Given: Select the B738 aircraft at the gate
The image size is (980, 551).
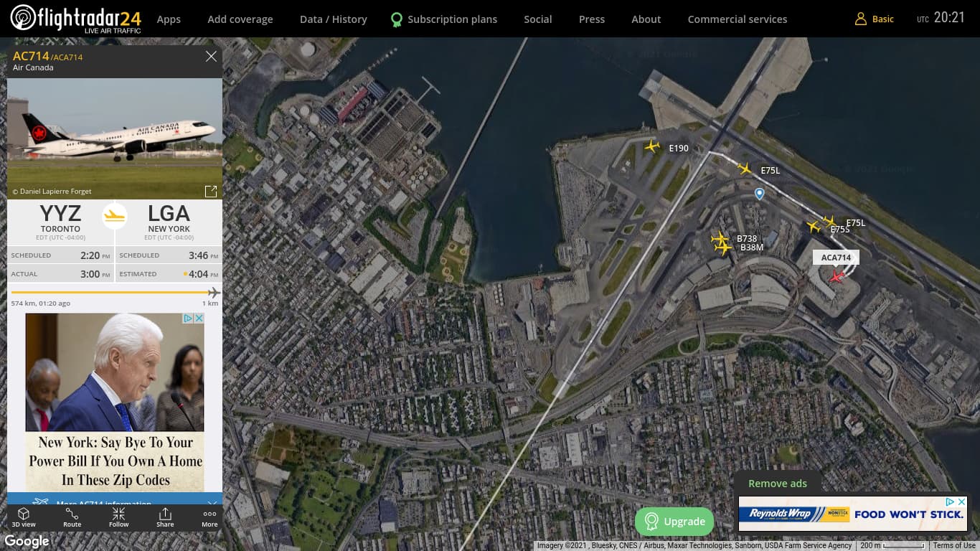Looking at the screenshot, I should (x=718, y=238).
